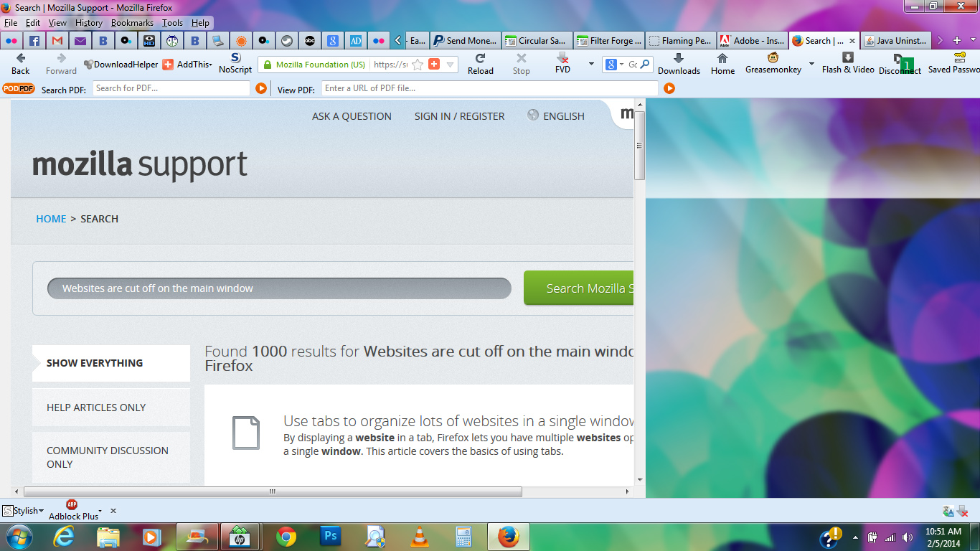
Task: Click the Disconnect toolbar button
Action: click(x=900, y=64)
